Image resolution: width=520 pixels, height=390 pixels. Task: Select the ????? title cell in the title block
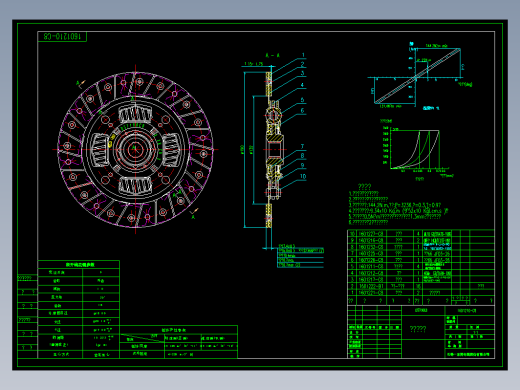click(x=418, y=329)
